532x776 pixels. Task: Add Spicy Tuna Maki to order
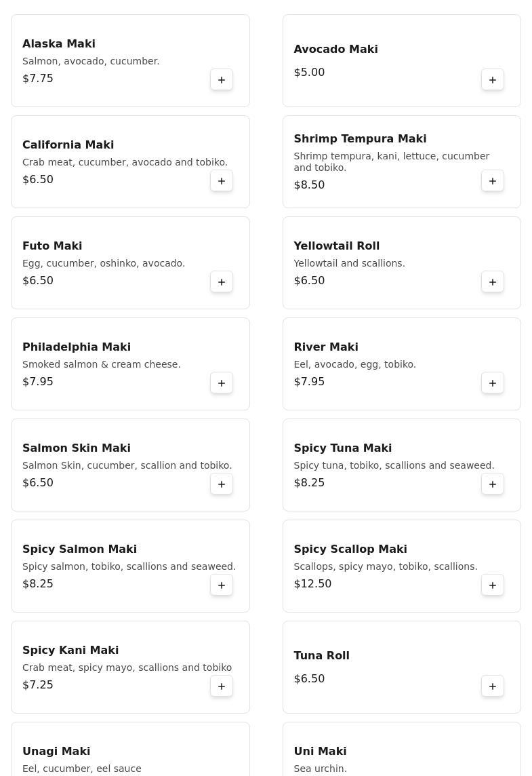[x=493, y=484]
